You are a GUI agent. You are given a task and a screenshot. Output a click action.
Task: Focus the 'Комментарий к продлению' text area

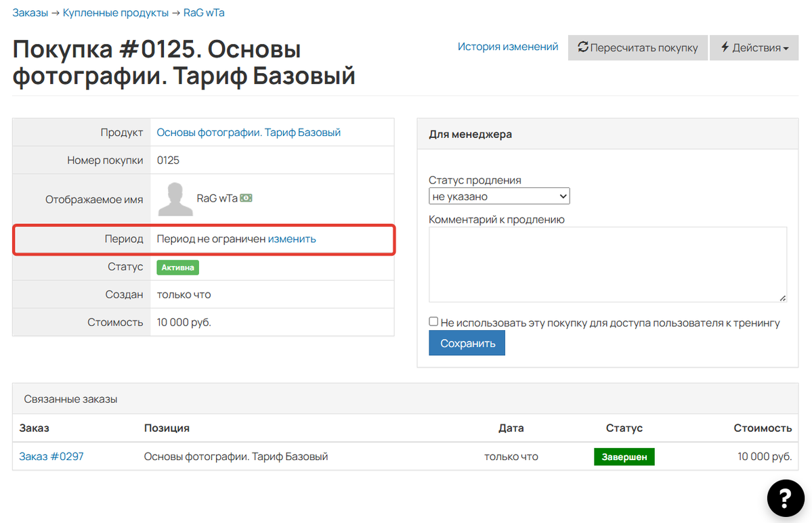point(607,265)
